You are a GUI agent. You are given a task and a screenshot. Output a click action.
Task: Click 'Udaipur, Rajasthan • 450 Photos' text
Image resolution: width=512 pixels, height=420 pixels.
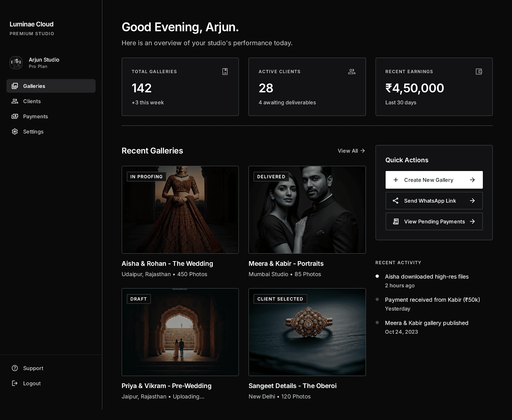[x=164, y=274]
